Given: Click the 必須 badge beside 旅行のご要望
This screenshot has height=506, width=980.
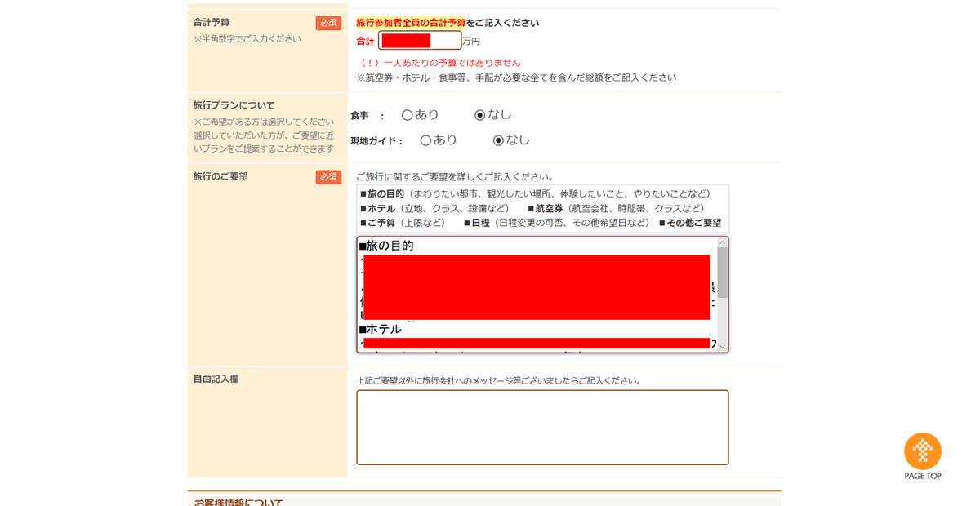Looking at the screenshot, I should click(328, 177).
